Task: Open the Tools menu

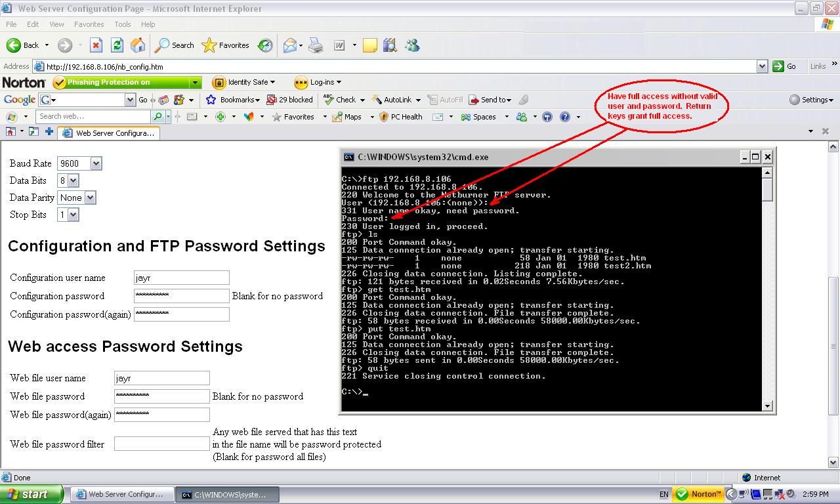Action: pyautogui.click(x=122, y=24)
